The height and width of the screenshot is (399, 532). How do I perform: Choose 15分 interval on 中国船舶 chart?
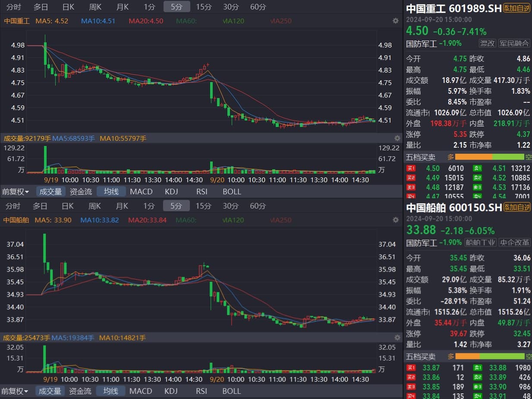click(x=203, y=206)
